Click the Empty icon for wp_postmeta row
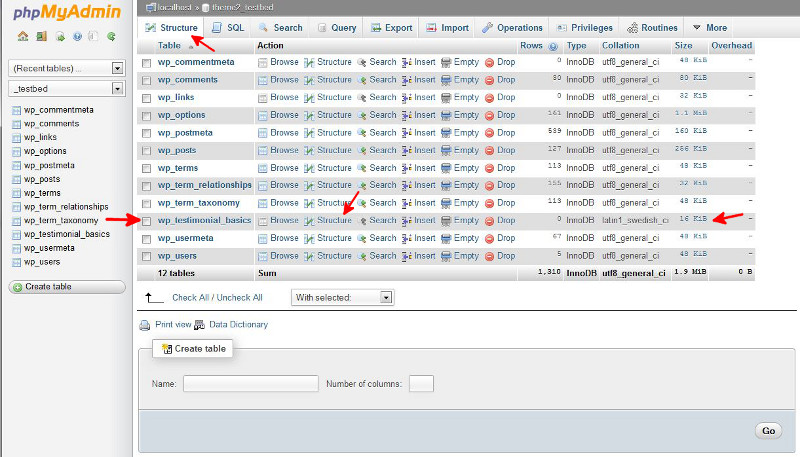 tap(446, 133)
